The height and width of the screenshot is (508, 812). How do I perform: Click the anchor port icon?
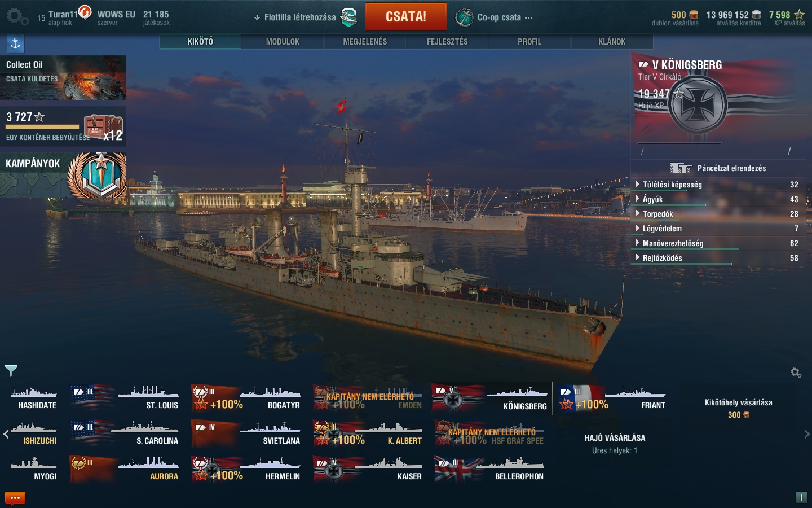(x=15, y=43)
